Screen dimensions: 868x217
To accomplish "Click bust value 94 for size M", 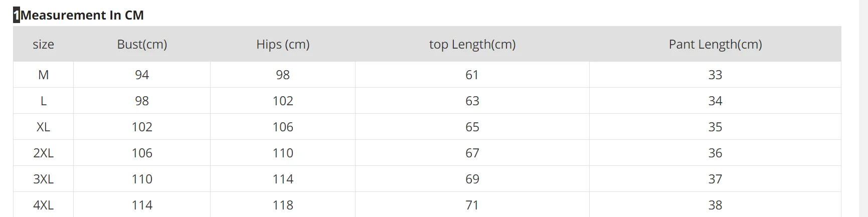I will pos(142,75).
